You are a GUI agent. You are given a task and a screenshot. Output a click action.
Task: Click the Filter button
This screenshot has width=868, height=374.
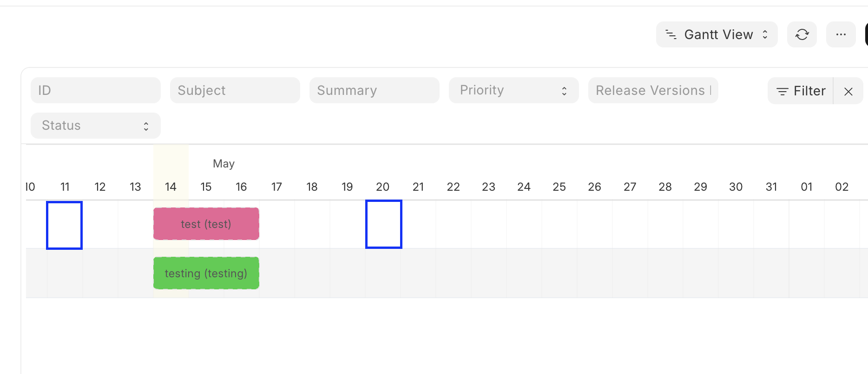tap(801, 91)
